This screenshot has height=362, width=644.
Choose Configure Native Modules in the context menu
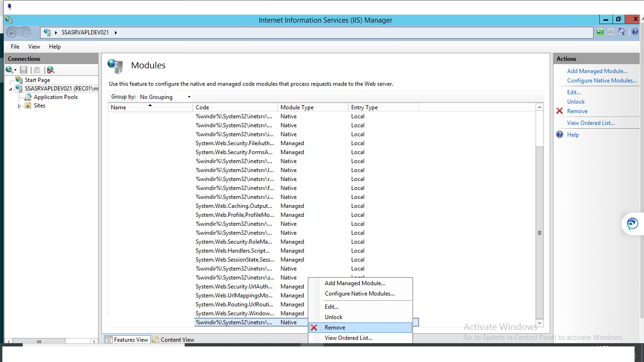361,294
